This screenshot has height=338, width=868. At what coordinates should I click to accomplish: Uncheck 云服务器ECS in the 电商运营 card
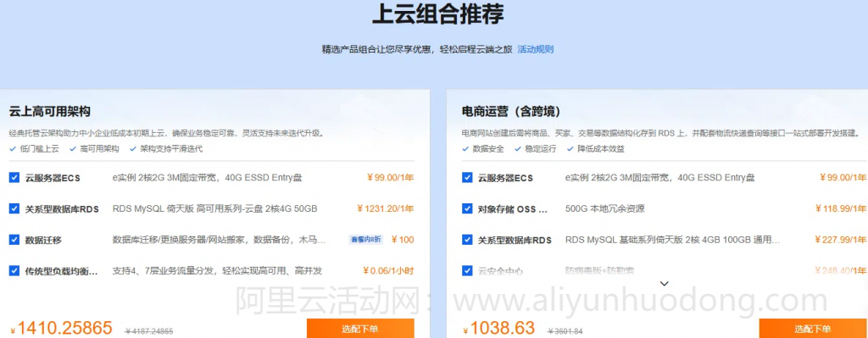[x=467, y=178]
